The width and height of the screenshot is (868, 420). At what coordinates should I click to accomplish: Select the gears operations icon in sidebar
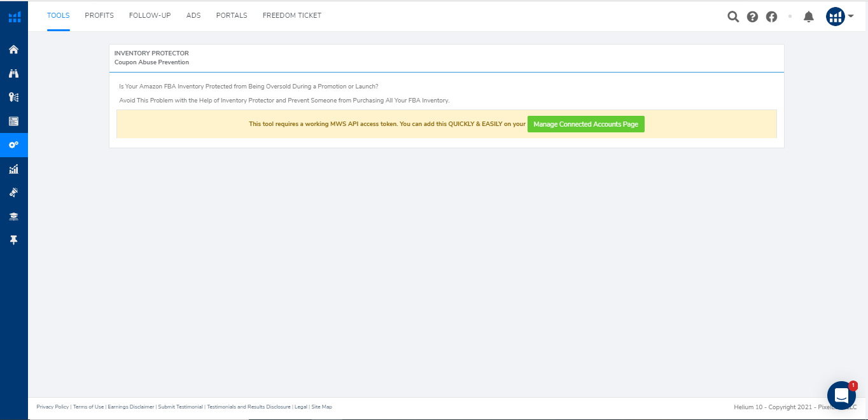coord(13,145)
